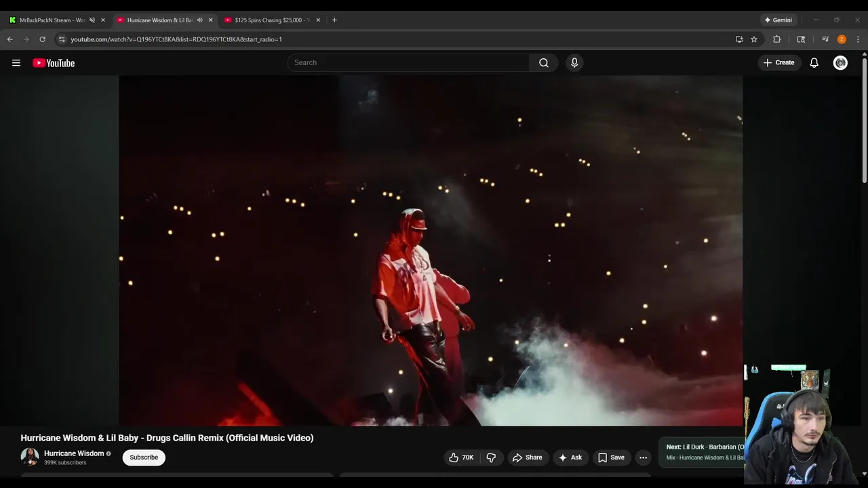The width and height of the screenshot is (868, 488).
Task: Open the YouTube hamburger guide menu
Action: (16, 63)
